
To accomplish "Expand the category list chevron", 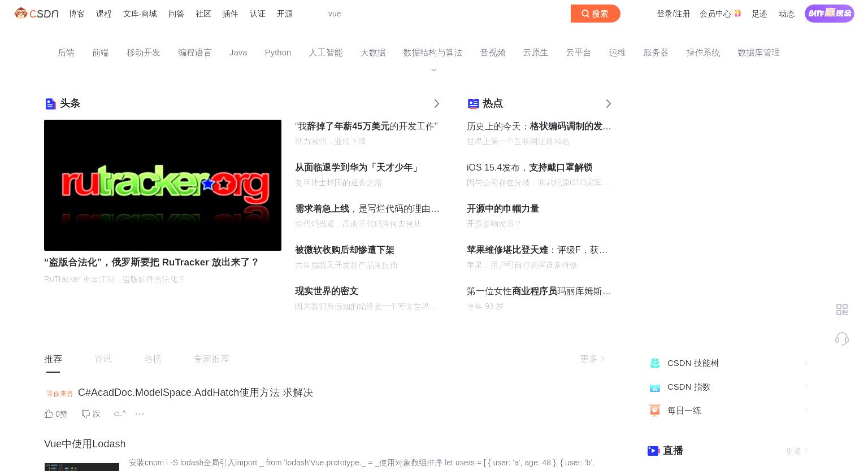I will tap(434, 70).
